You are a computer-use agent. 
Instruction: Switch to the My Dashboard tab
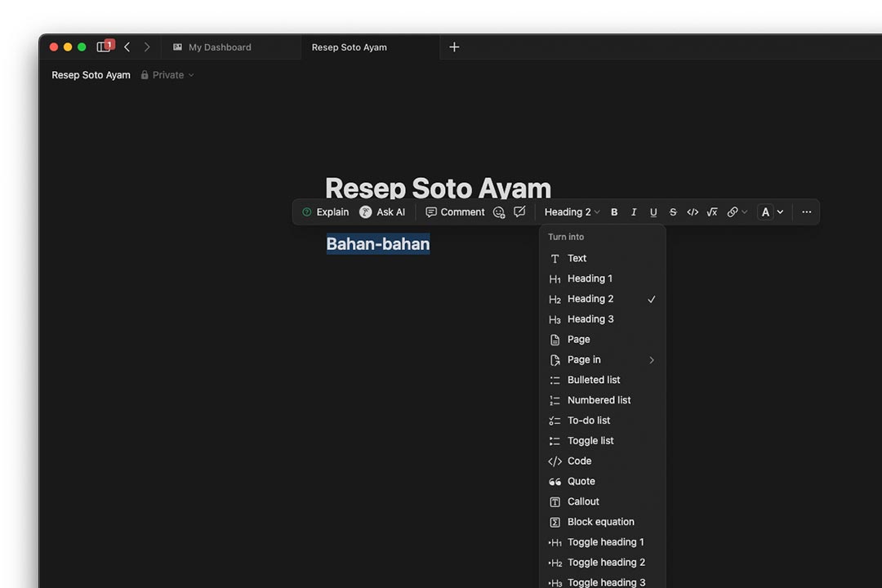pos(230,47)
